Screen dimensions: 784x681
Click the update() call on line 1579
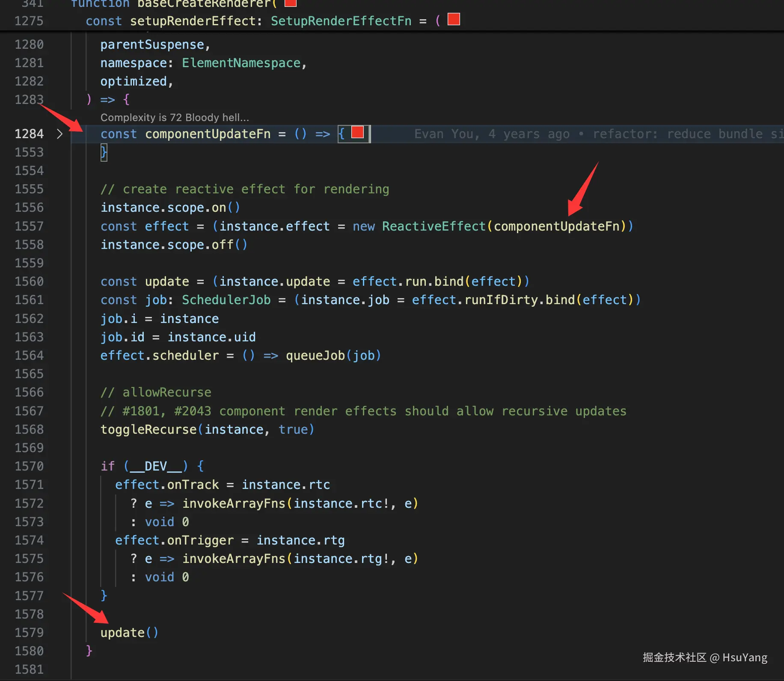pos(130,633)
